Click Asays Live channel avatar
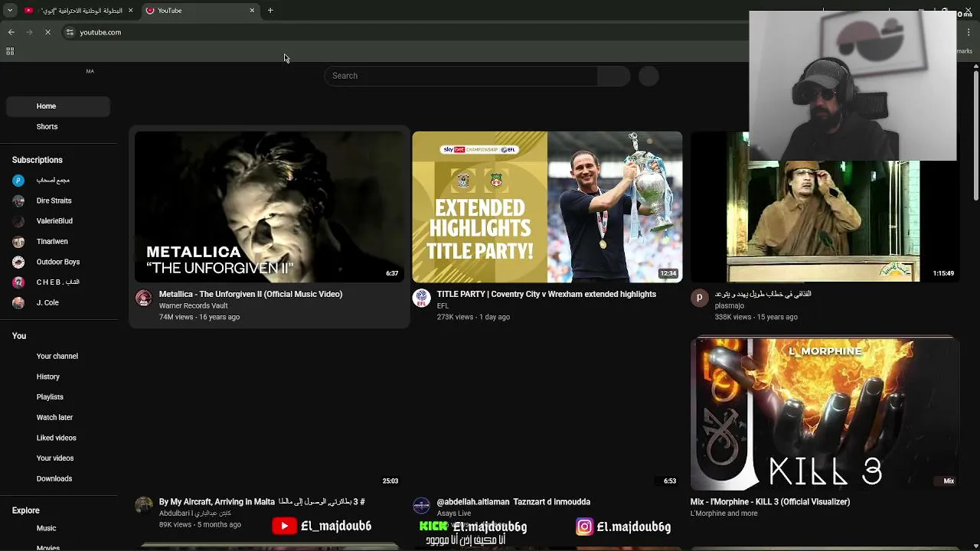 421,505
